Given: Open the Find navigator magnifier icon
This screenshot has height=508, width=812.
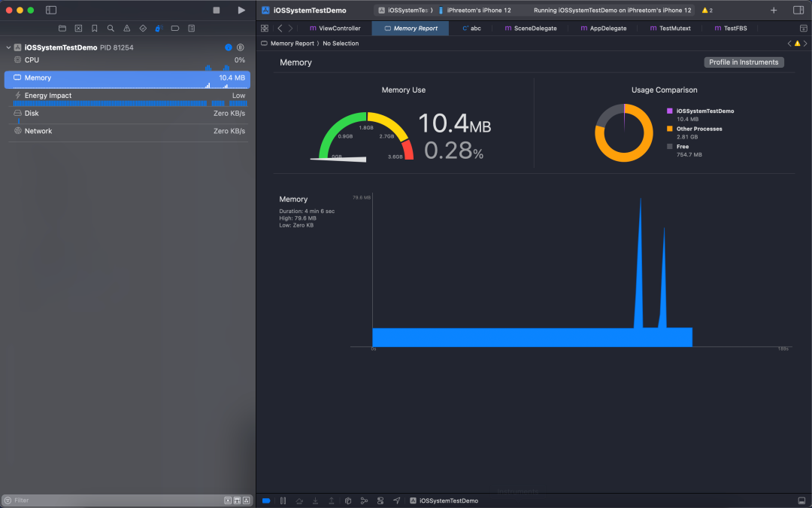Looking at the screenshot, I should (x=111, y=29).
